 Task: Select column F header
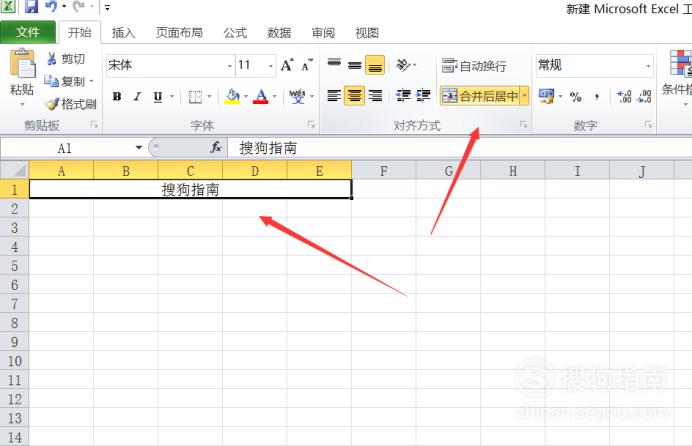[384, 171]
